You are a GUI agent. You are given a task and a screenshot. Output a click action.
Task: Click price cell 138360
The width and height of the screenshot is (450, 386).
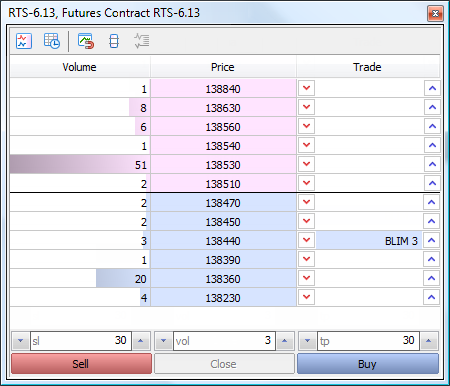click(223, 279)
